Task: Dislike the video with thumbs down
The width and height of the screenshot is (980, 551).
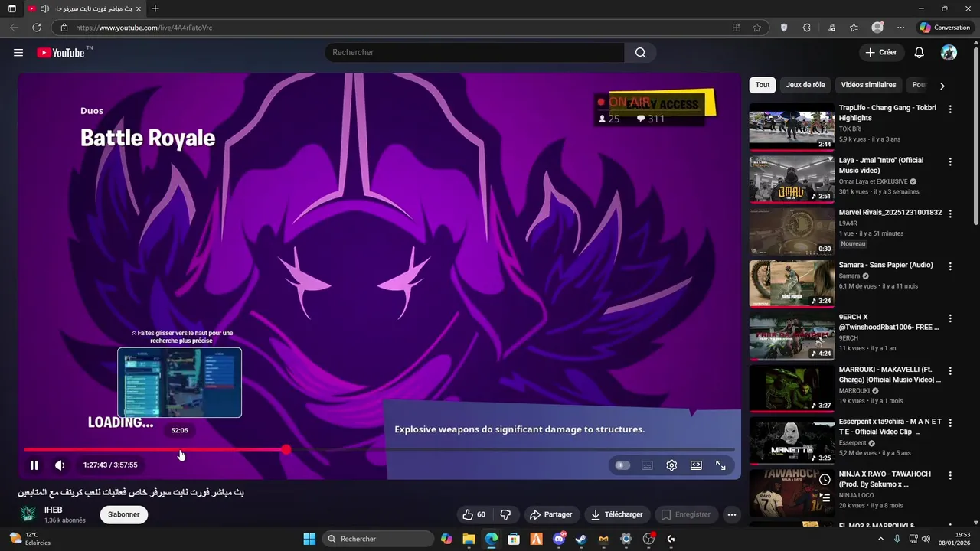Action: click(505, 514)
